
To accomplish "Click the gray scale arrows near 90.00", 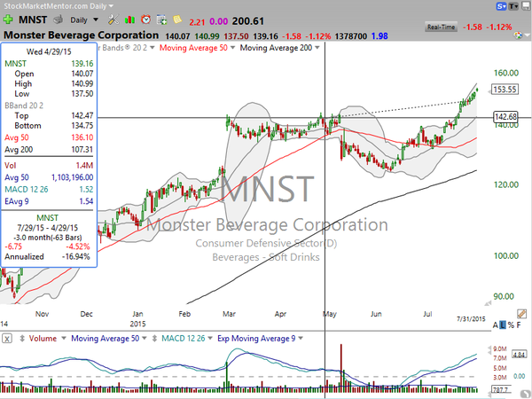I will [x=488, y=303].
